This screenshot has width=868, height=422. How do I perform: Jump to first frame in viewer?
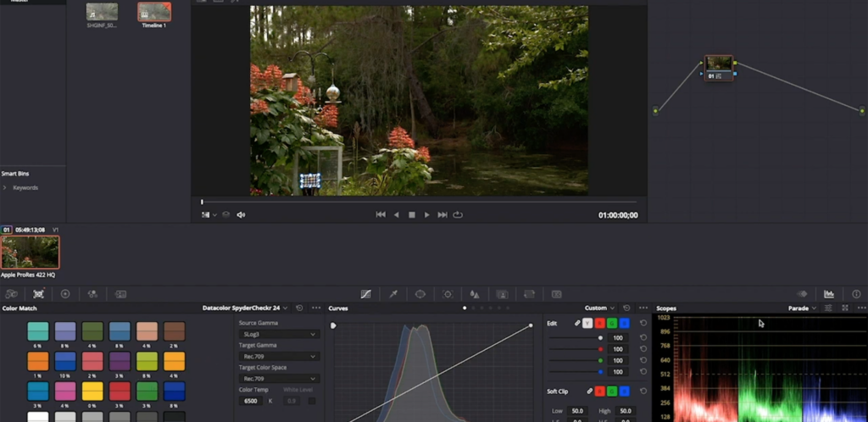coord(381,214)
